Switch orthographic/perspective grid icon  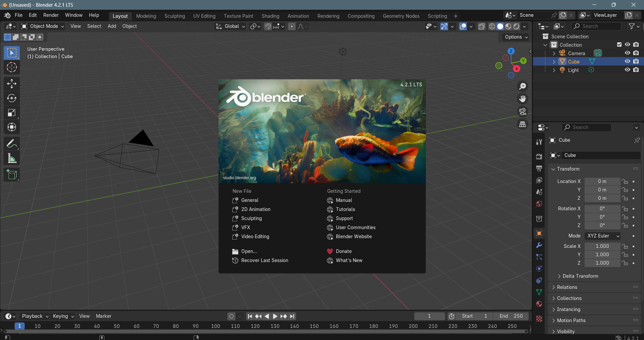pyautogui.click(x=523, y=124)
